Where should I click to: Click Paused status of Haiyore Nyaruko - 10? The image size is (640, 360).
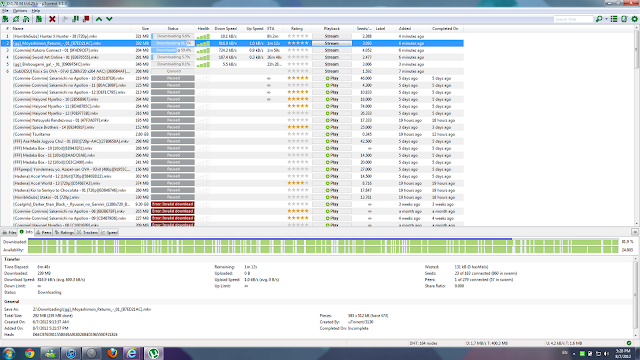(x=173, y=99)
